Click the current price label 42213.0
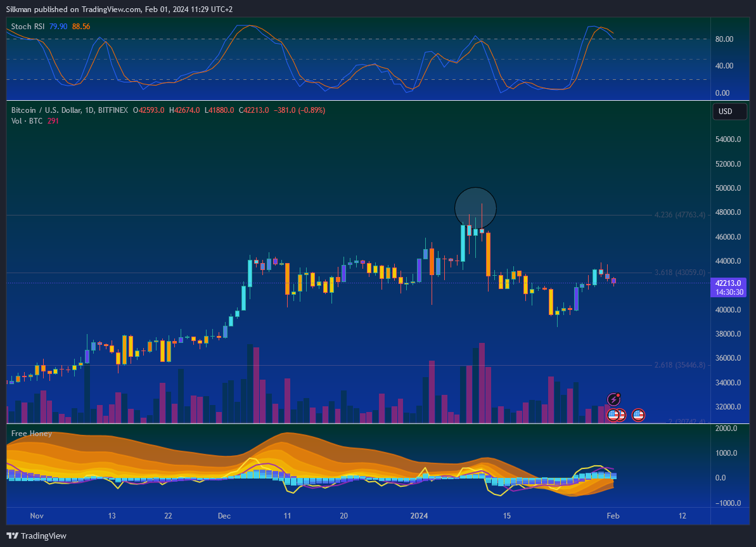Viewport: 756px width, 547px height. (x=728, y=283)
